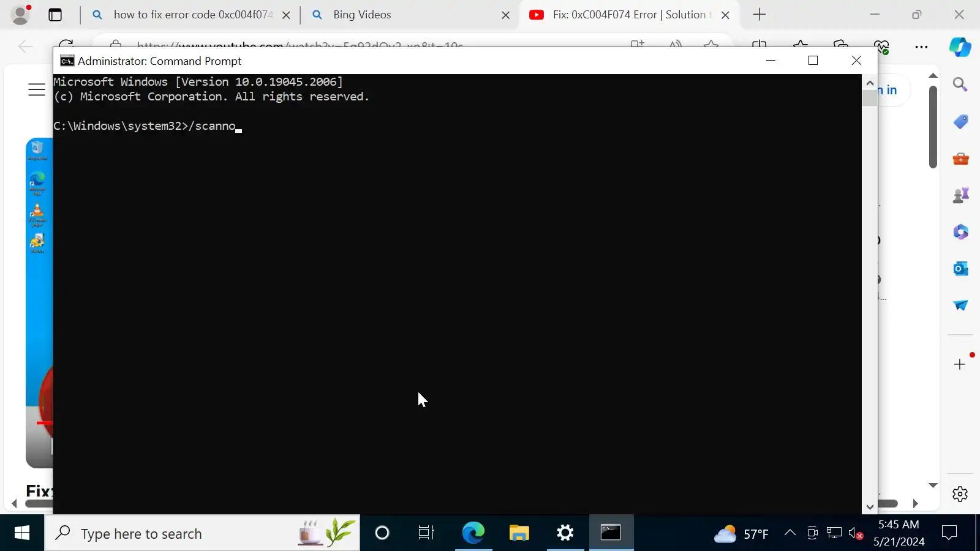Open Outlook icon in Edge sidebar
Viewport: 980px width, 551px height.
(960, 269)
